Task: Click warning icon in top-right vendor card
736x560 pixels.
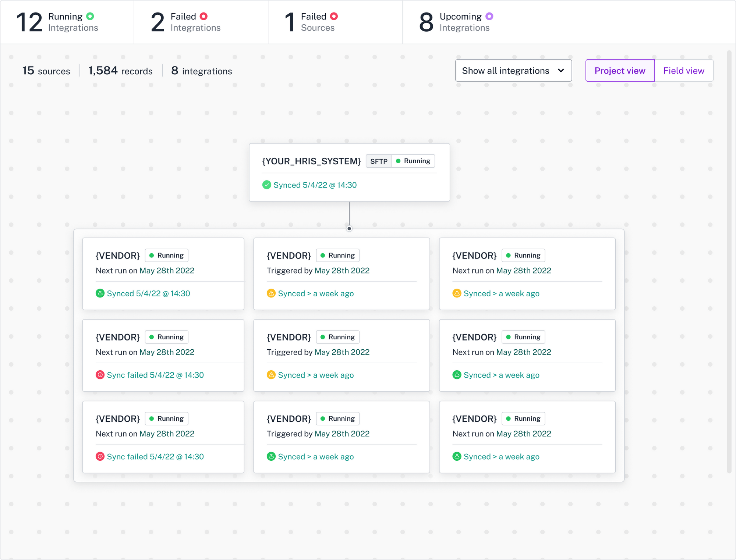Action: (x=457, y=293)
